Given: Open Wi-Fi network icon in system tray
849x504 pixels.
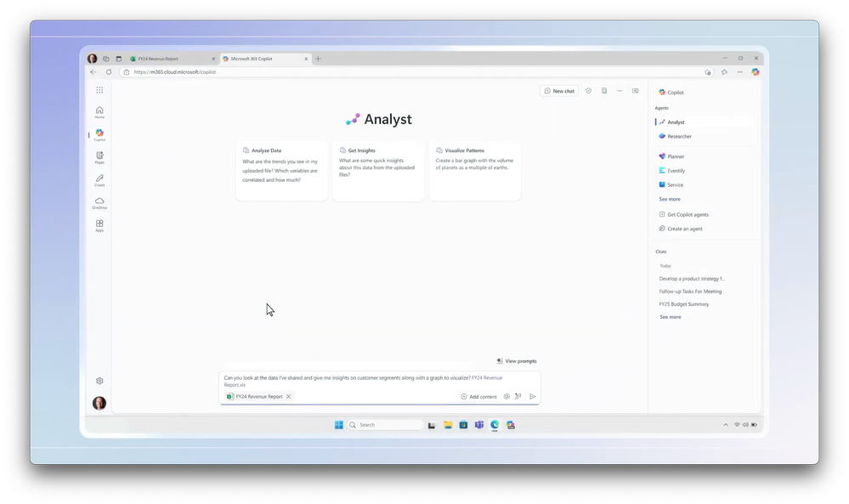Looking at the screenshot, I should click(737, 425).
